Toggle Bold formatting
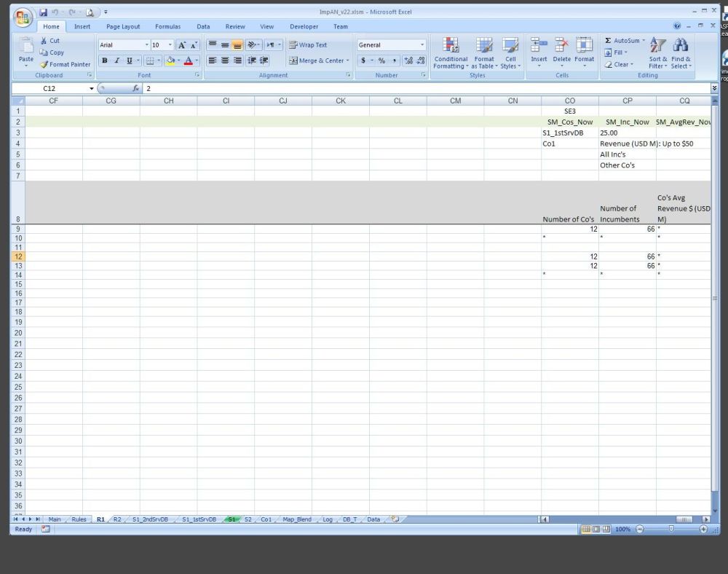The width and height of the screenshot is (728, 574). pos(104,60)
